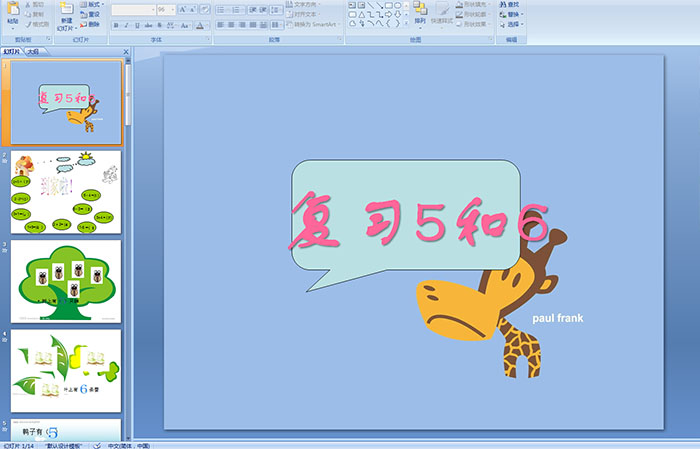700x449 pixels.
Task: Toggle Align Text Right
Action: pos(242,25)
